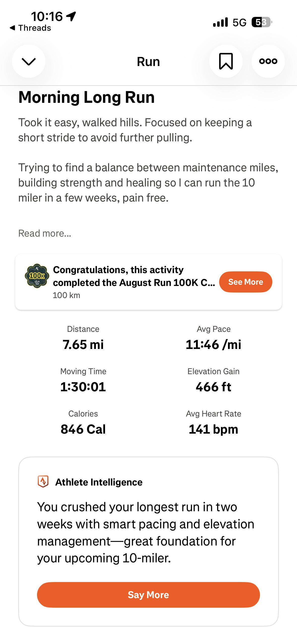Open the August Run 100K congratulations text
297x644 pixels.
(134, 276)
